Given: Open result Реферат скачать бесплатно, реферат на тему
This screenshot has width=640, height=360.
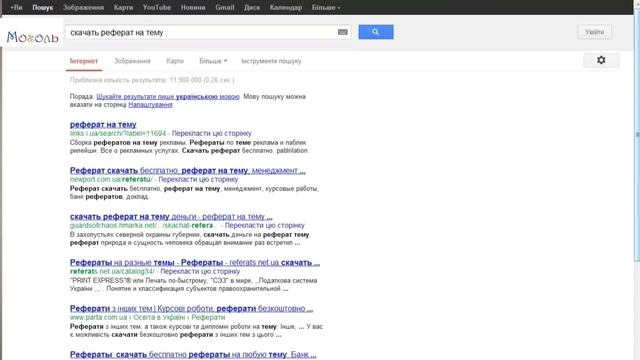Looking at the screenshot, I should coord(187,171).
